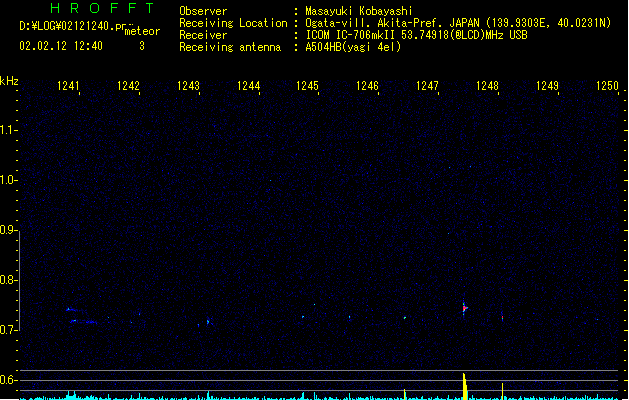Image resolution: width=629 pixels, height=400 pixels.
Task: Click the Receiving Location field label
Action: [233, 23]
